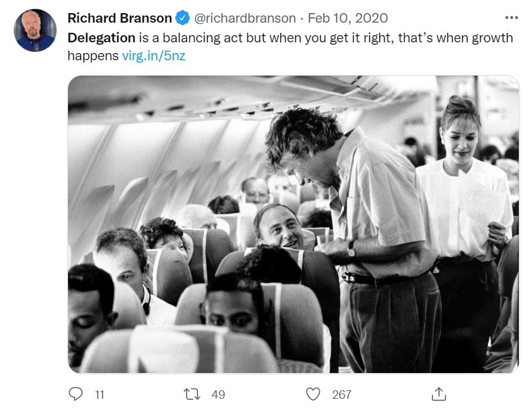This screenshot has height=413, width=532.
Task: Open the three-dot more options menu
Action: (x=511, y=18)
